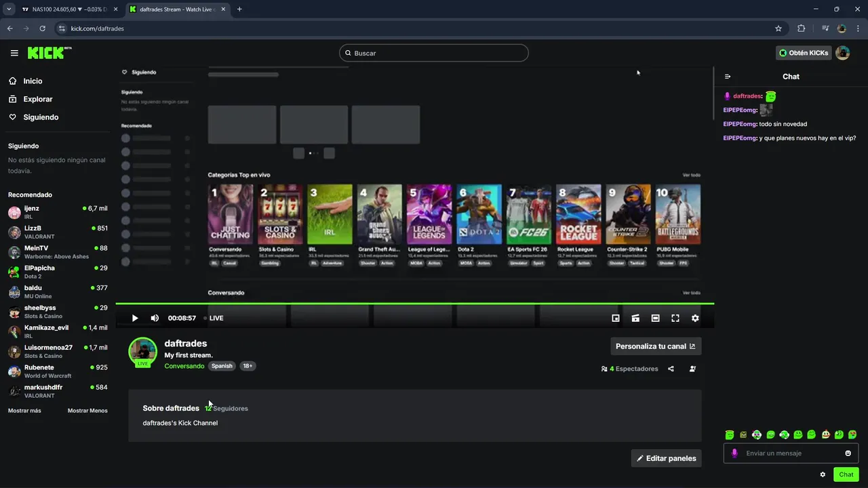The width and height of the screenshot is (868, 488).
Task: Open recommended channel Luisormenoa27
Action: point(58,351)
